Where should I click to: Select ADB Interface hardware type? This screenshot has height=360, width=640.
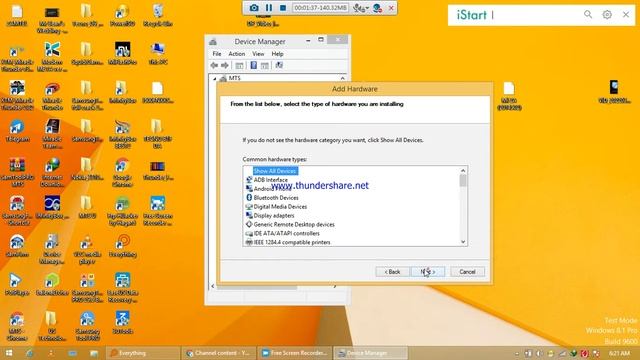click(x=271, y=180)
